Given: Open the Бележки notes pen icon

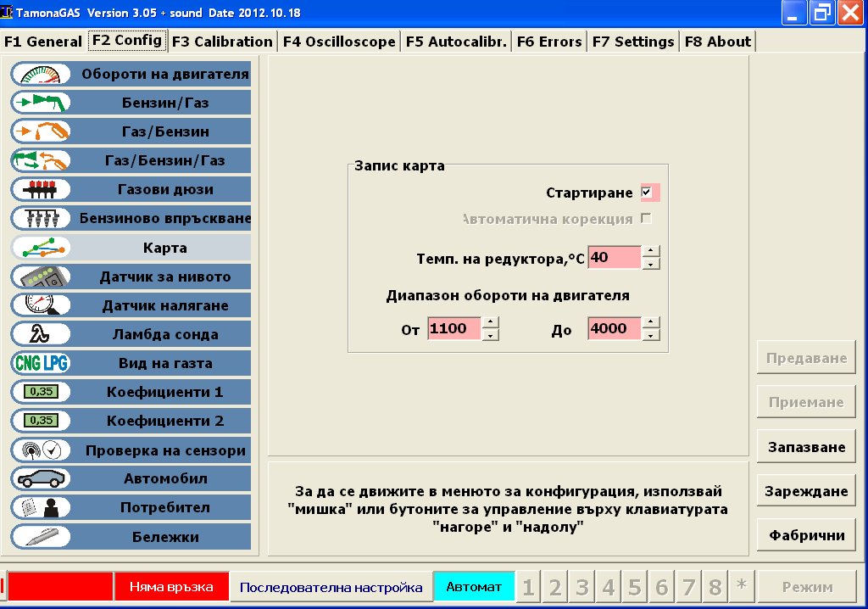Looking at the screenshot, I should pyautogui.click(x=41, y=536).
